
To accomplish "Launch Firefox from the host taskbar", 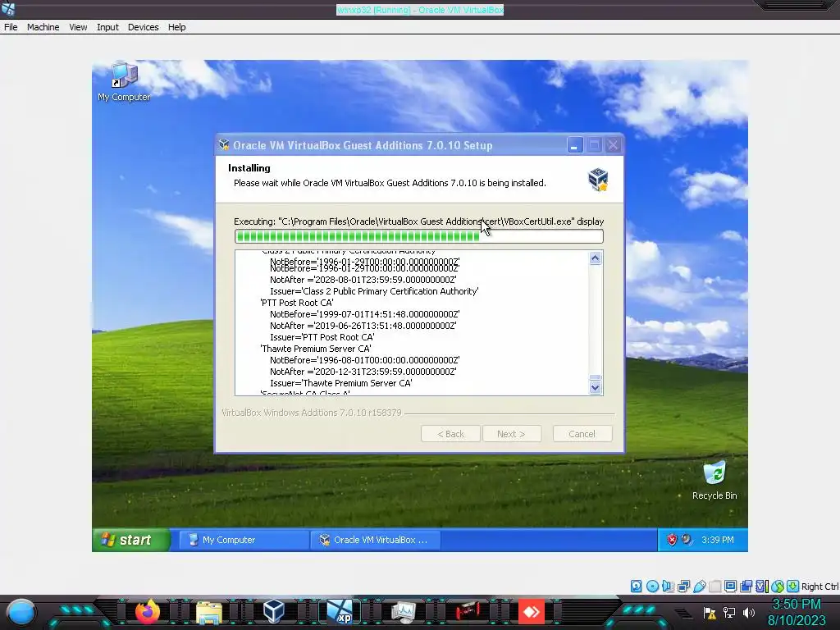I will tap(148, 611).
